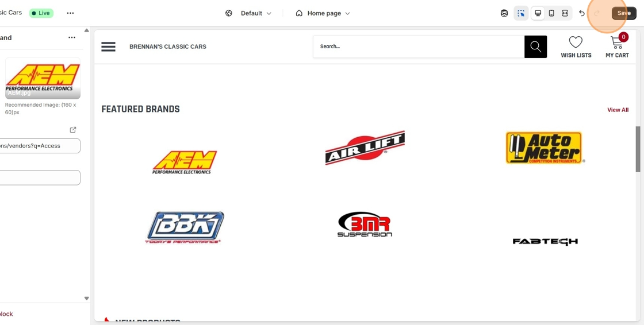644x325 pixels.
Task: Click the FEATURED BRANDS heading
Action: (x=140, y=109)
